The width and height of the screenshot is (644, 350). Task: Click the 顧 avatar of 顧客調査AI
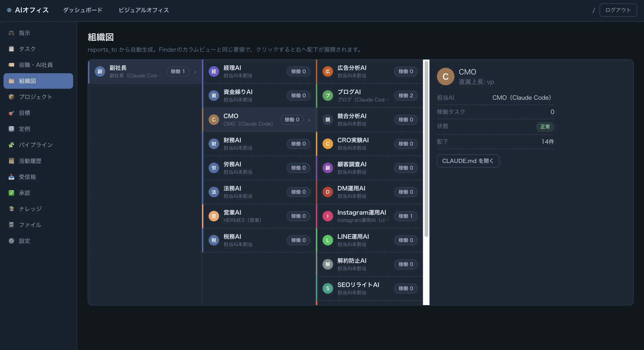coord(328,168)
